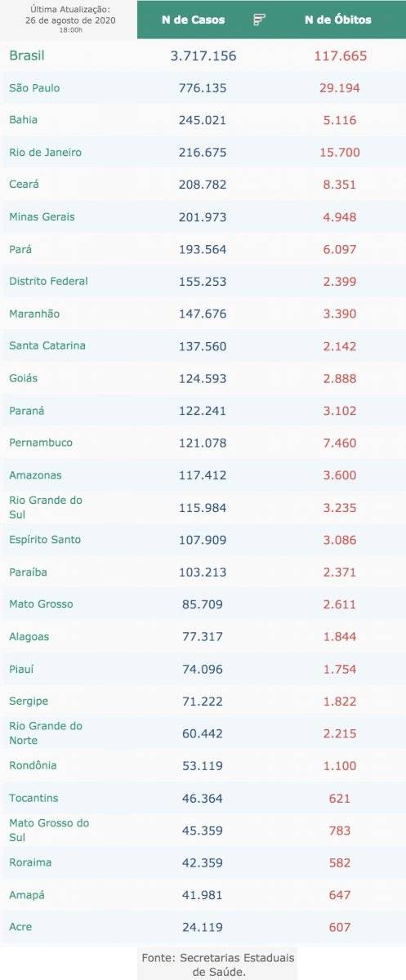Open the Brasil total row
The image size is (406, 980).
coord(203,56)
